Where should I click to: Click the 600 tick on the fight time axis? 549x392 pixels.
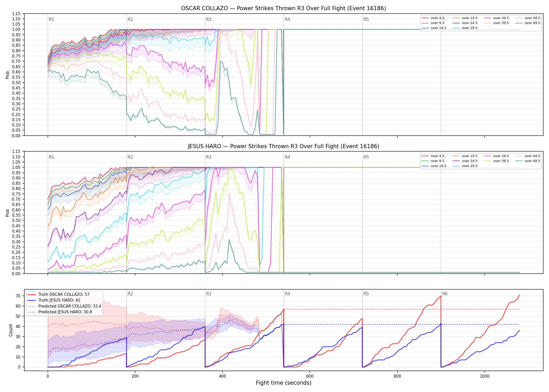click(310, 376)
